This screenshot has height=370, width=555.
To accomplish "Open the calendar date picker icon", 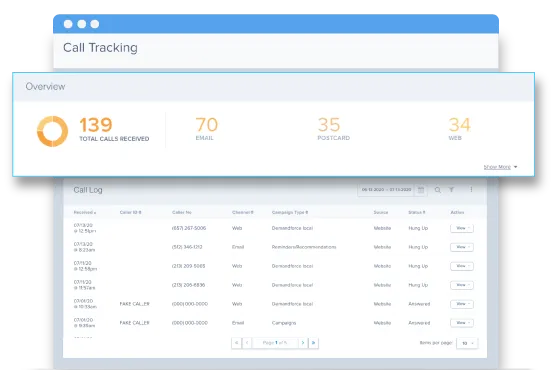I will coord(421,190).
